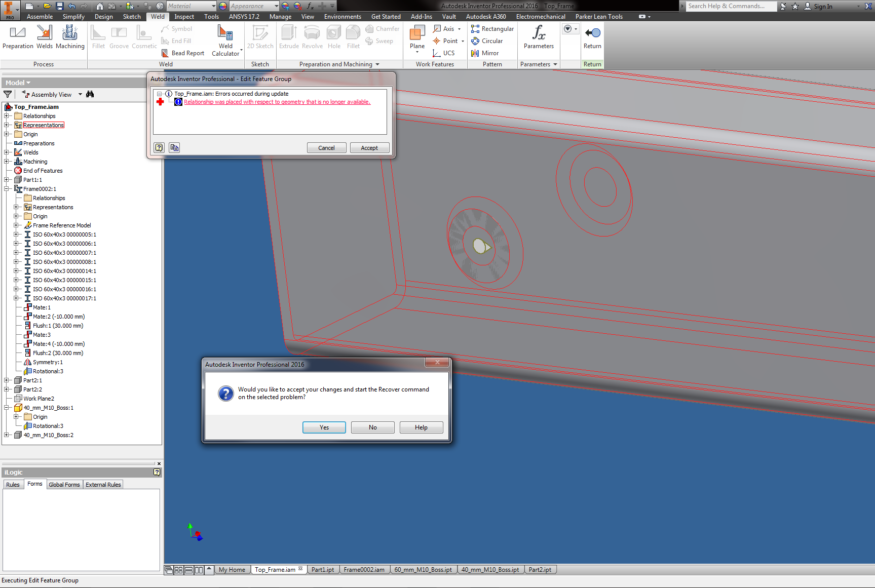Switch to the Part1.ipt document tab
The image size is (875, 588).
(323, 569)
